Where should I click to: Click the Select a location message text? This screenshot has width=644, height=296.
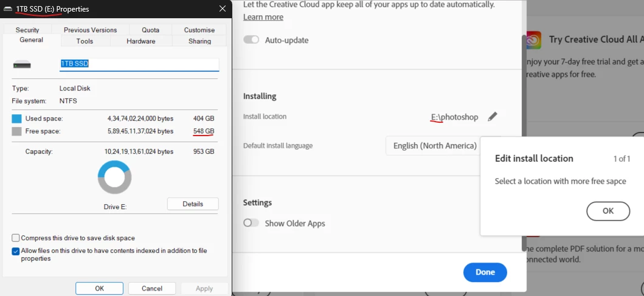[x=560, y=181]
